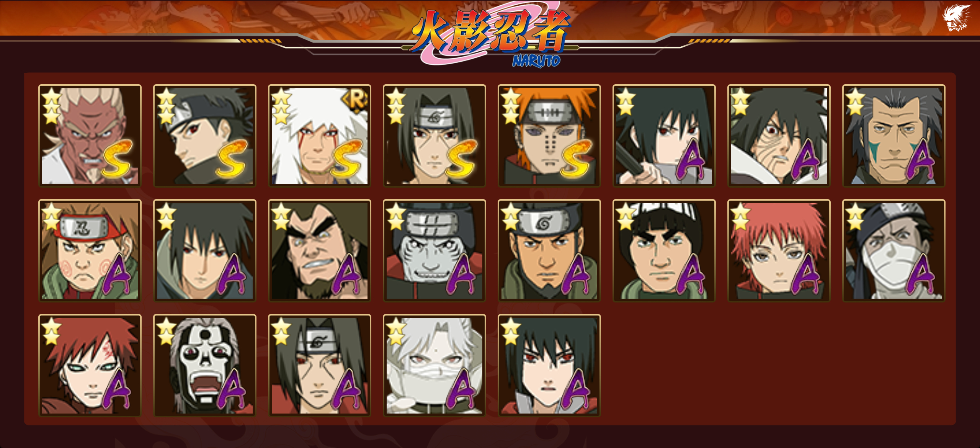Select Shisui S-rank card in top row
The image size is (980, 448).
(205, 136)
